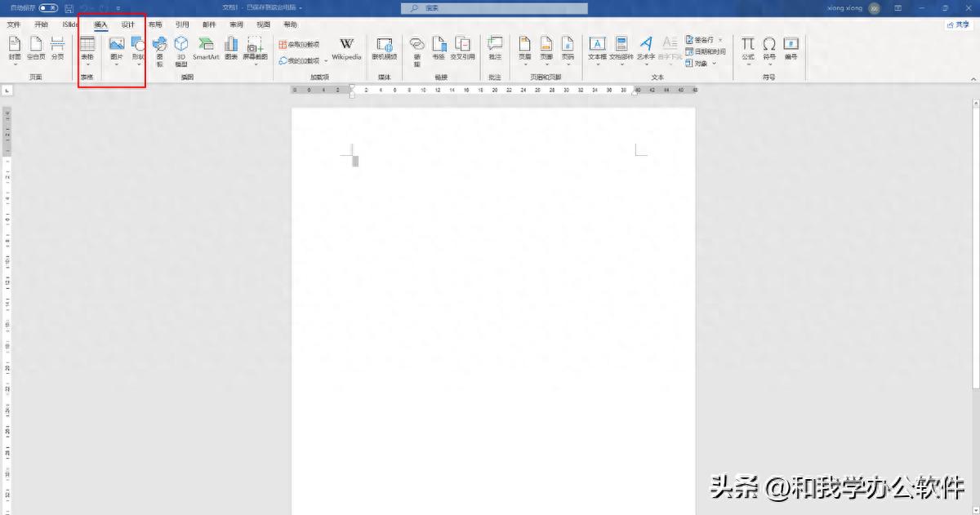Insert a 3D model (3D模型)

[181, 51]
